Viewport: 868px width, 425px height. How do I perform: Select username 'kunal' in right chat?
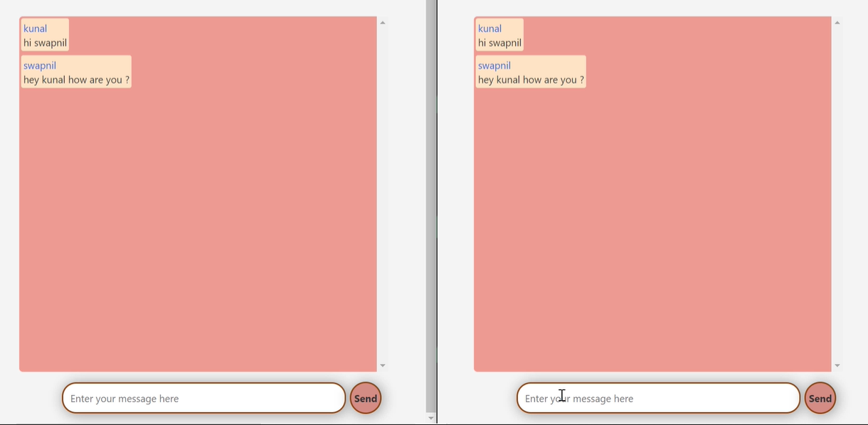489,28
